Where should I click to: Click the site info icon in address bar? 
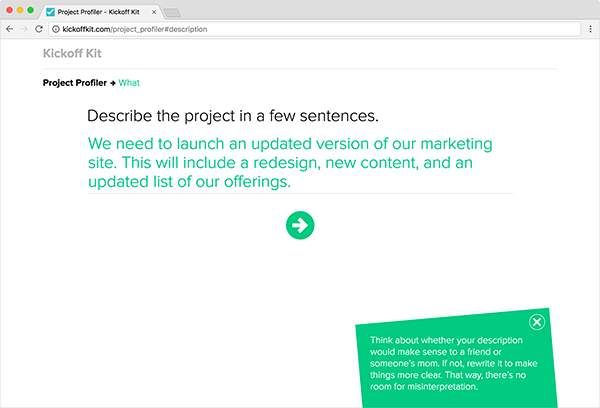pyautogui.click(x=55, y=29)
